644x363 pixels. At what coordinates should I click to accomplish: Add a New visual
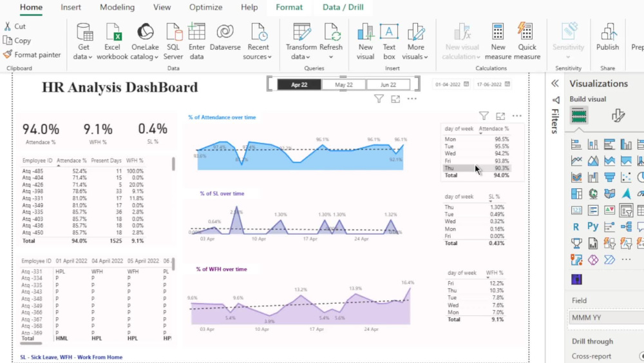tap(365, 41)
